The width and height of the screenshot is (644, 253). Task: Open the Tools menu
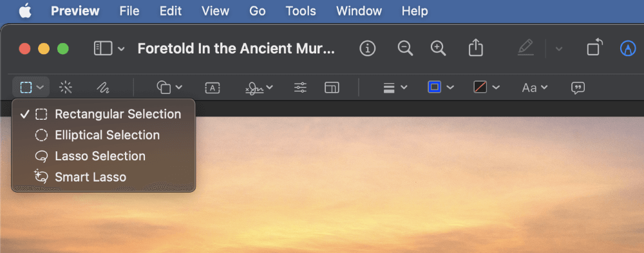click(x=301, y=11)
